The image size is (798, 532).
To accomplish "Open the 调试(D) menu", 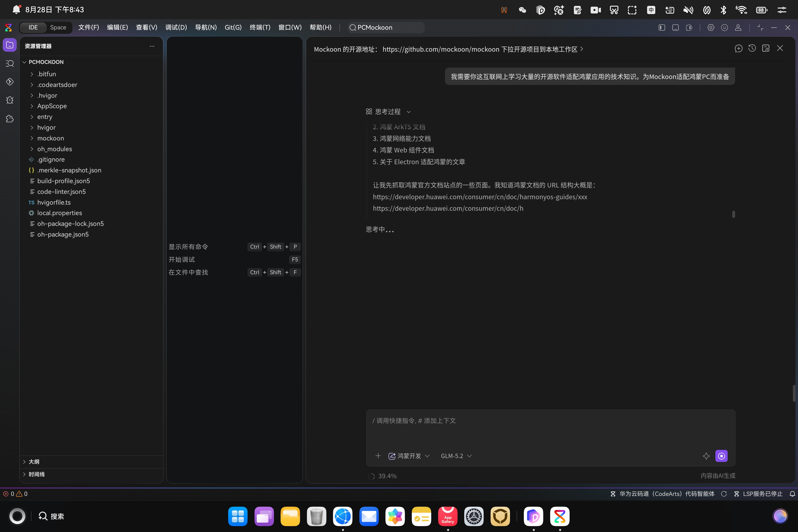I will pyautogui.click(x=176, y=27).
